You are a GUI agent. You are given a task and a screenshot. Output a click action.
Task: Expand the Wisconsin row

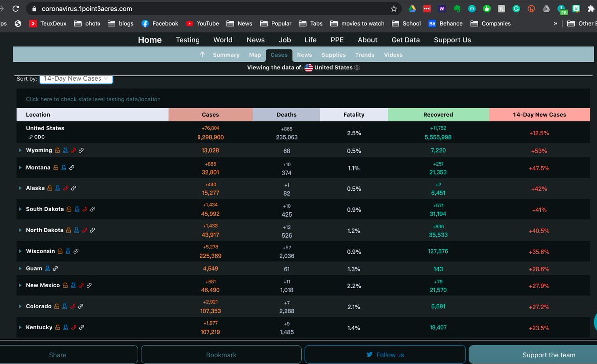(20, 251)
